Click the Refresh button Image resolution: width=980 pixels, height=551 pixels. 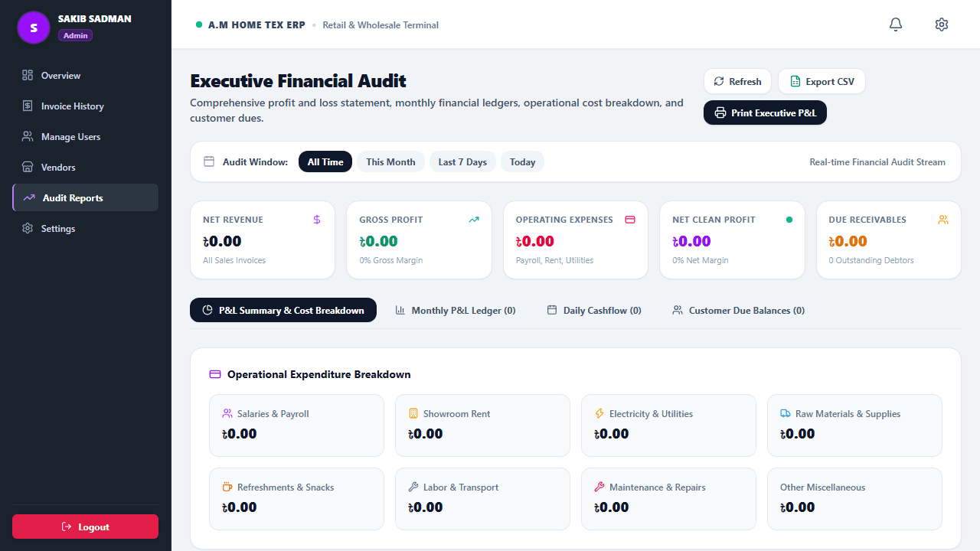[737, 81]
